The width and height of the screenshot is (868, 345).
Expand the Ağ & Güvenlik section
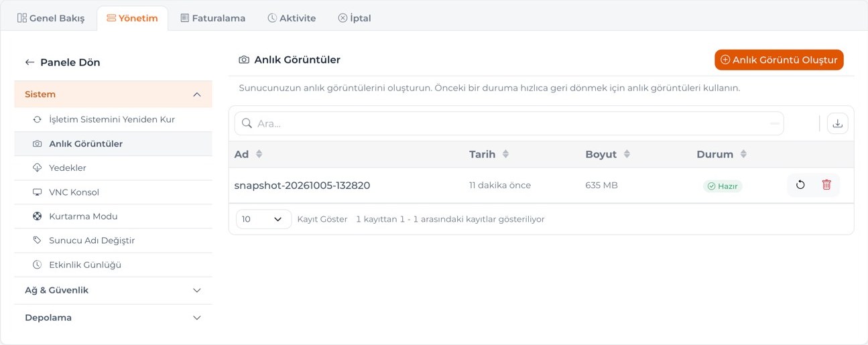click(113, 290)
